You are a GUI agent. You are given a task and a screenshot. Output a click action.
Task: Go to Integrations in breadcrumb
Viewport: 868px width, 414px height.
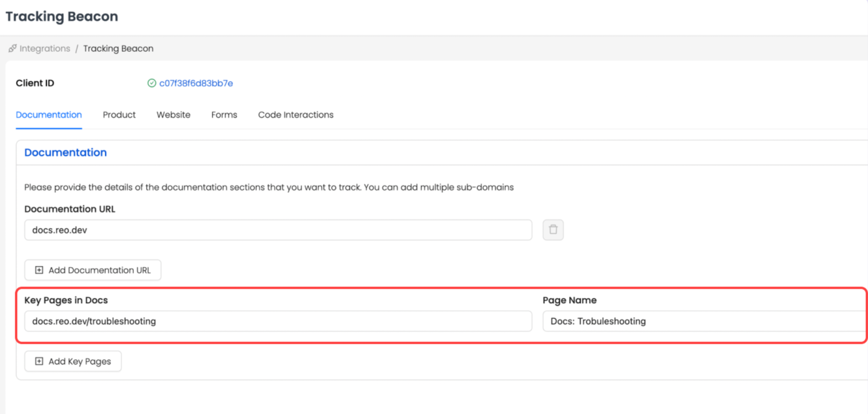(x=44, y=48)
